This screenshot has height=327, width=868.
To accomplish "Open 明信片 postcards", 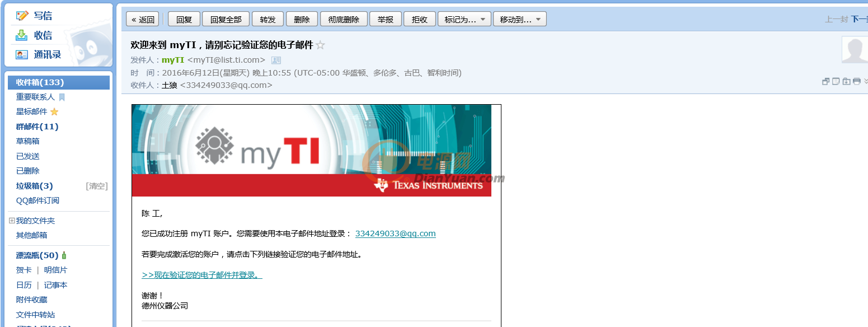I will [56, 270].
